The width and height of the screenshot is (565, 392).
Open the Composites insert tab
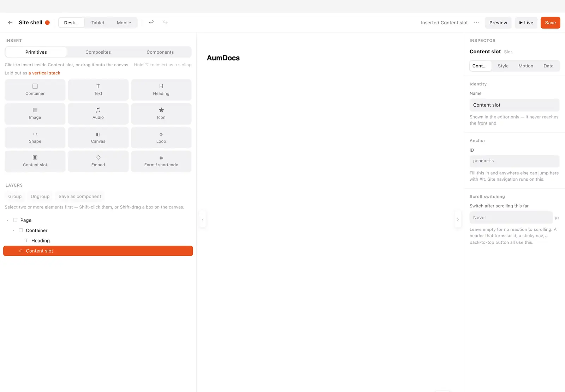coord(98,52)
